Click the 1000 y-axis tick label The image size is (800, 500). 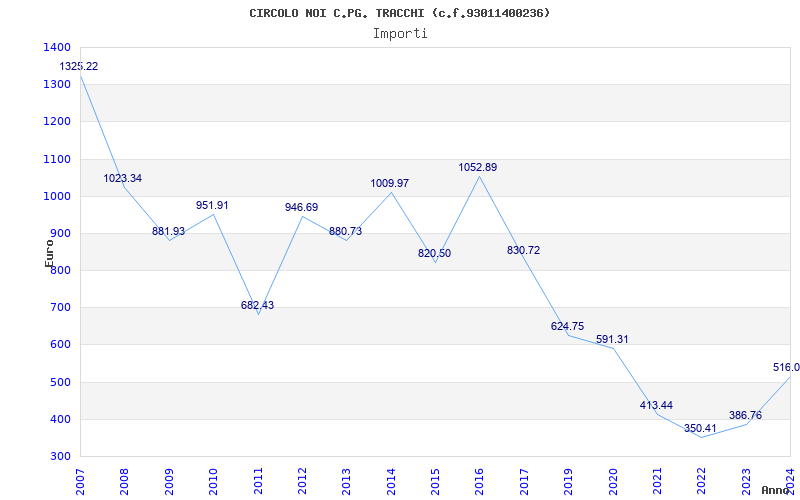pyautogui.click(x=58, y=196)
